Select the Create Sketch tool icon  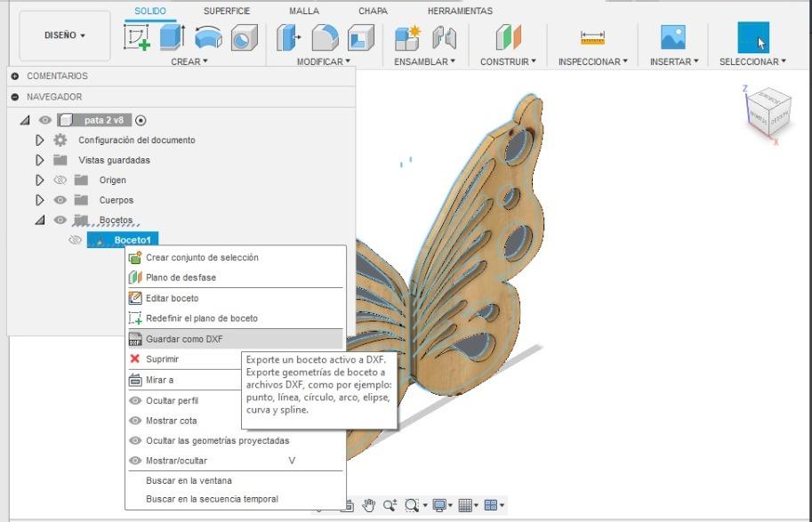(x=137, y=37)
